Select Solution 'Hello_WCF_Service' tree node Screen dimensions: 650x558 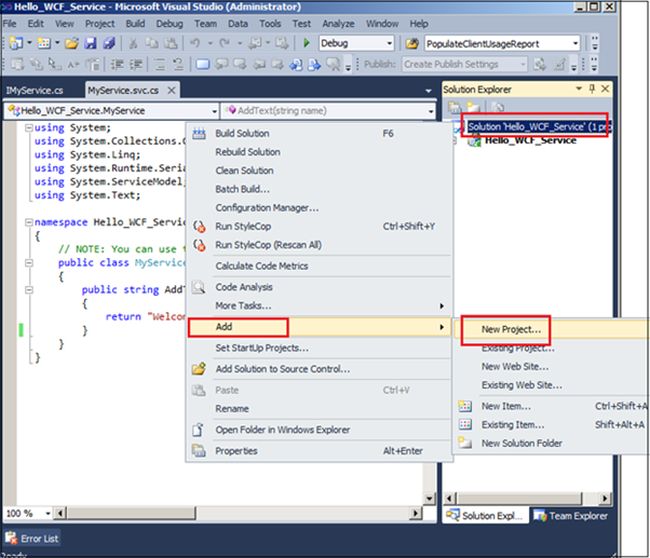[x=538, y=127]
